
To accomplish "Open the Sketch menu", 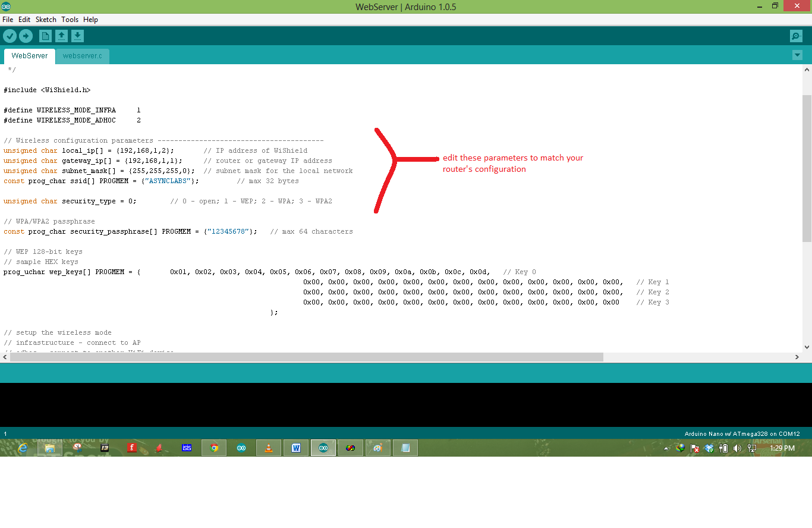I will click(46, 20).
